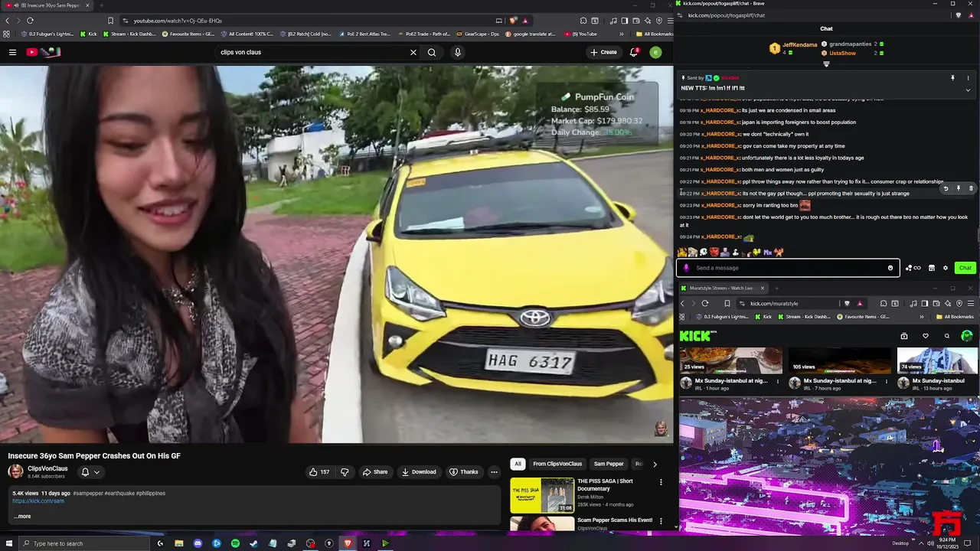
Task: Open new tab in Muratstyle window
Action: 776,288
